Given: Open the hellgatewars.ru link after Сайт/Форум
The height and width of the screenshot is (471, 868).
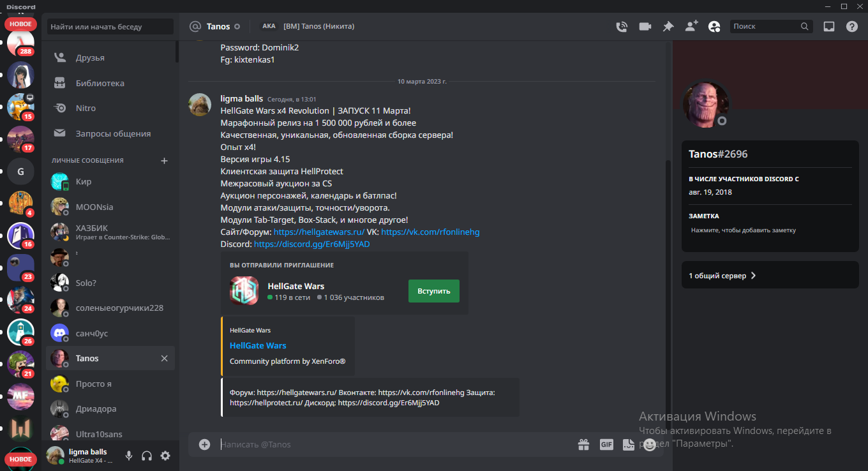Looking at the screenshot, I should click(x=319, y=232).
